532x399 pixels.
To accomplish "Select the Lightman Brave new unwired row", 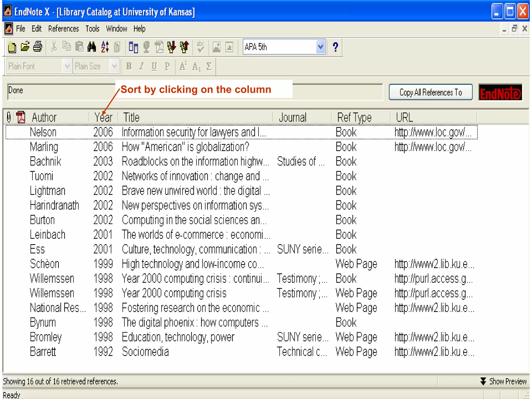I will (x=242, y=191).
